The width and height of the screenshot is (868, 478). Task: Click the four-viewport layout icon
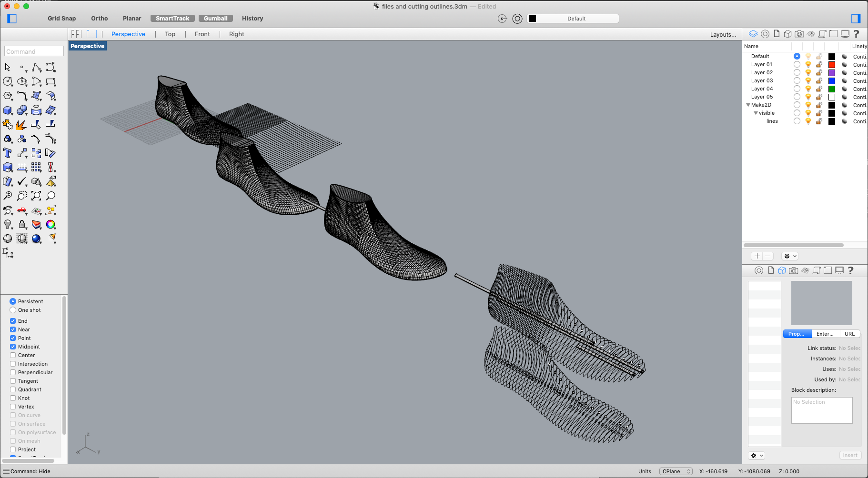[76, 34]
